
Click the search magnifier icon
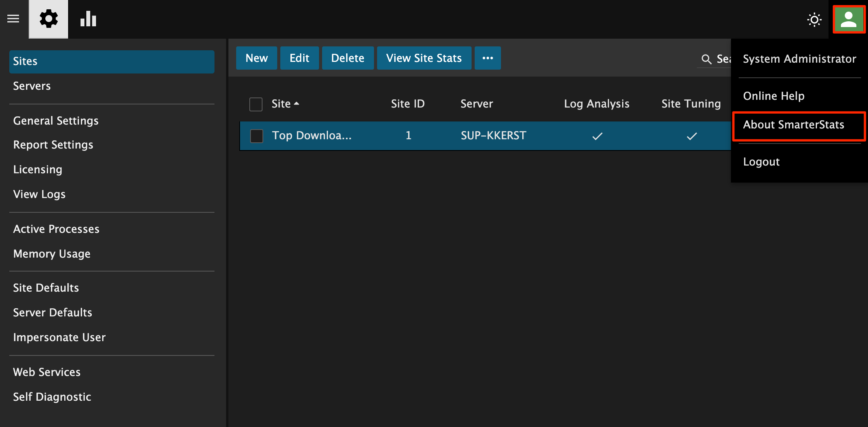pos(706,59)
